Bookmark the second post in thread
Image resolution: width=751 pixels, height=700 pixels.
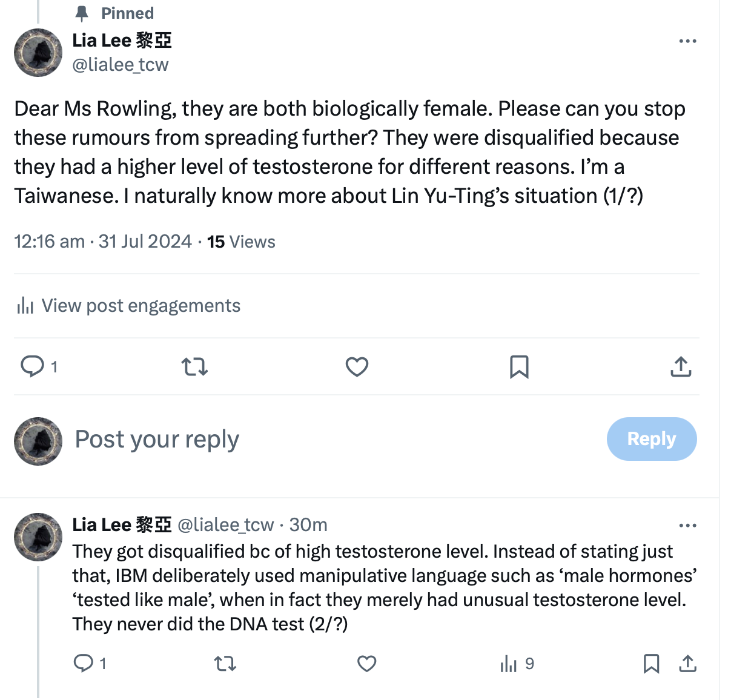tap(651, 664)
